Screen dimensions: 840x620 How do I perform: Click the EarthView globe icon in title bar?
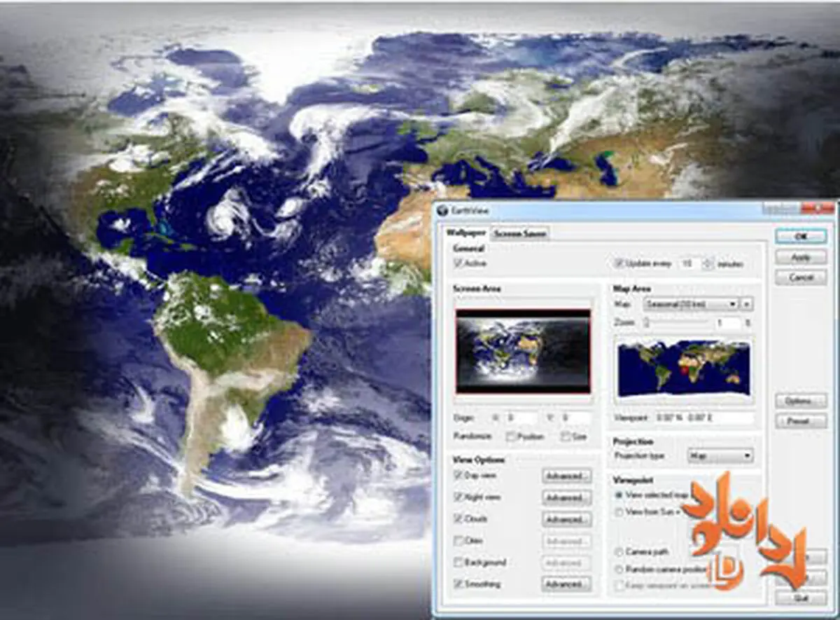(442, 210)
